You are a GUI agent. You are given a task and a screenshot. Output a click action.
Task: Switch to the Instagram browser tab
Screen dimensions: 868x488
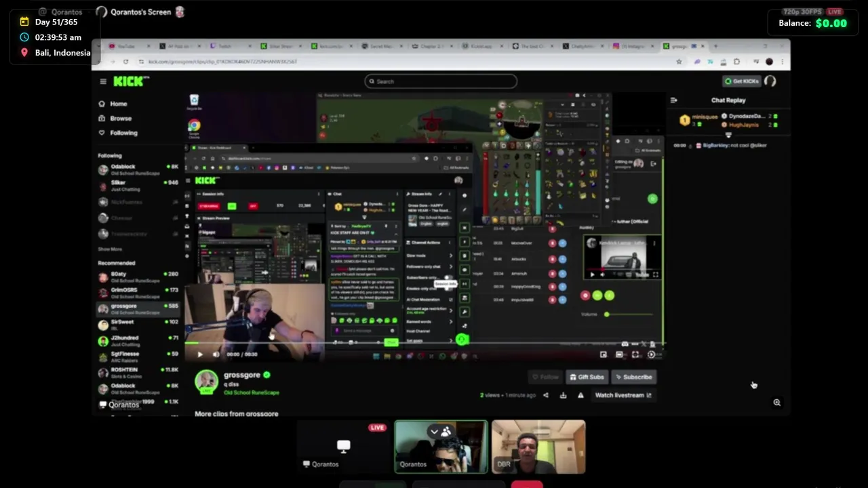click(x=635, y=46)
